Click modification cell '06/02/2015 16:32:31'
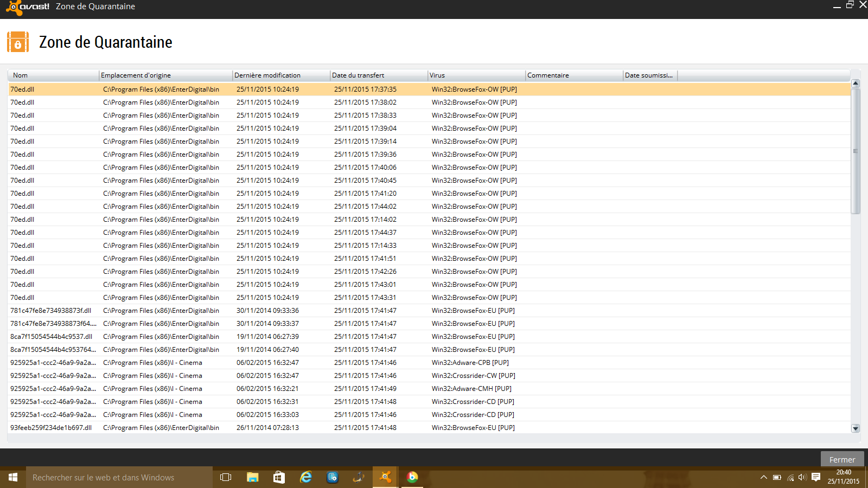The image size is (868, 488). tap(267, 402)
